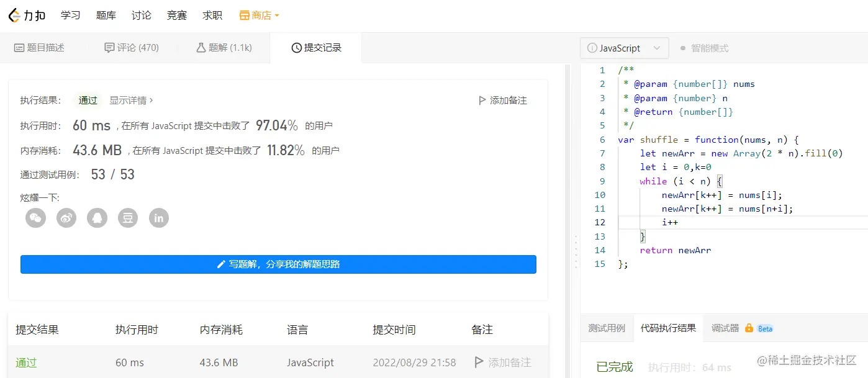Select the 代码执行结果 tab
868x378 pixels.
pyautogui.click(x=668, y=328)
